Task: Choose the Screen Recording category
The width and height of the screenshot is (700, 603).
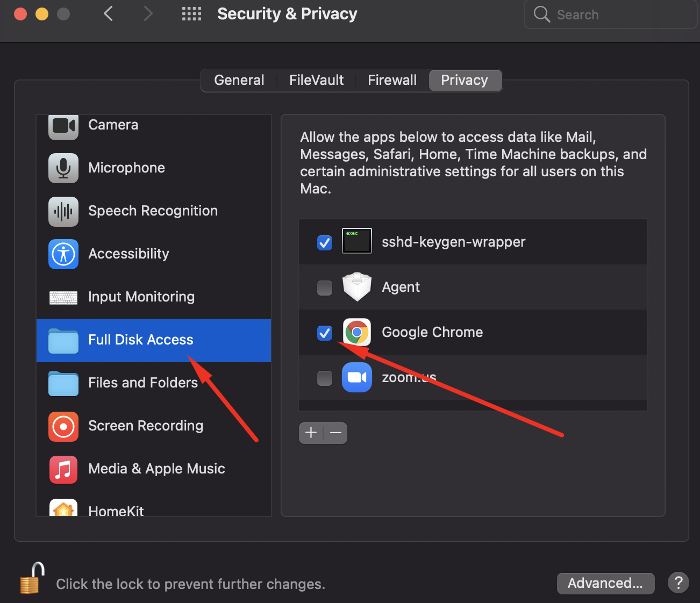Action: click(145, 426)
